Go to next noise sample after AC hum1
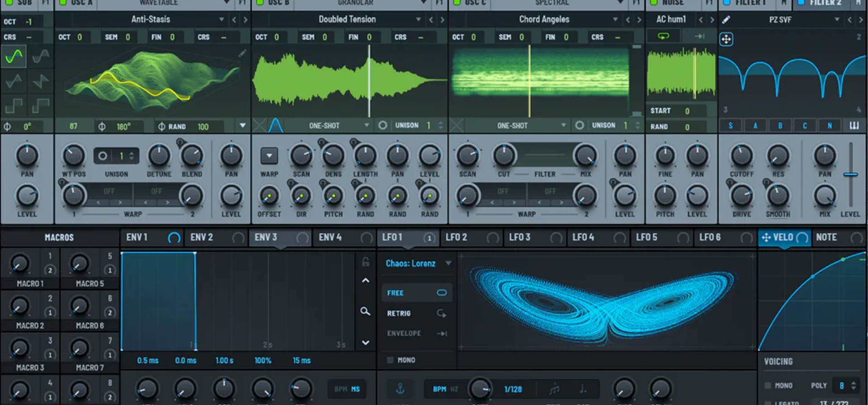Screen dimensions: 868x405 712,19
